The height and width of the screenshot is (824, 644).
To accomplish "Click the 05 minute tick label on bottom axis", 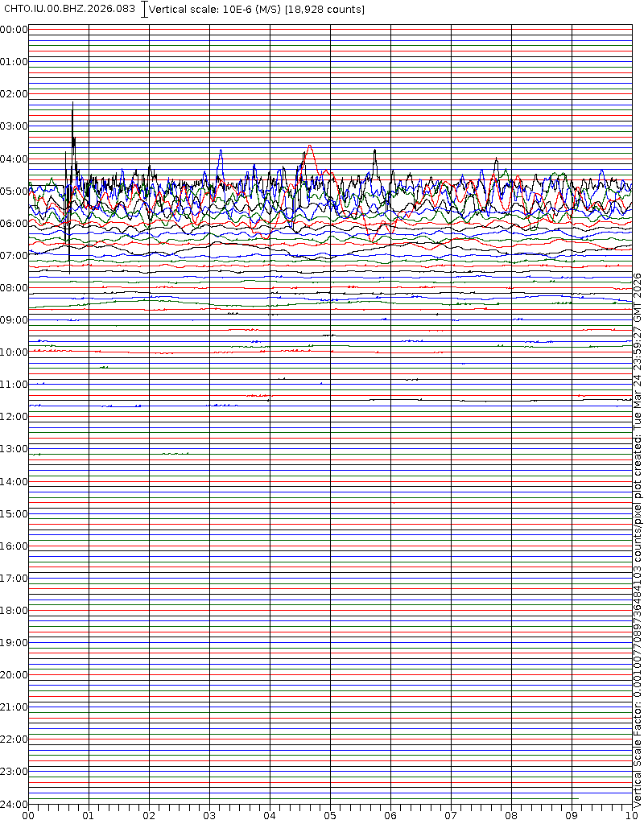I will tap(330, 816).
